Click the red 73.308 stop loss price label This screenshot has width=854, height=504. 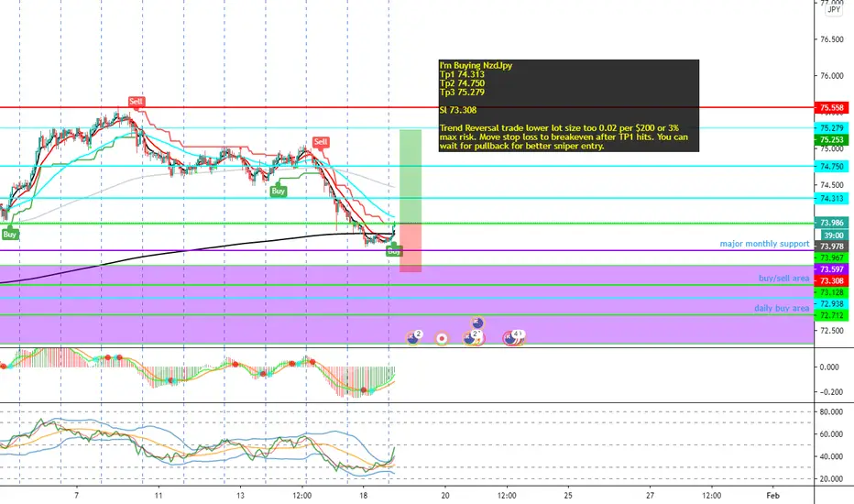pos(831,280)
